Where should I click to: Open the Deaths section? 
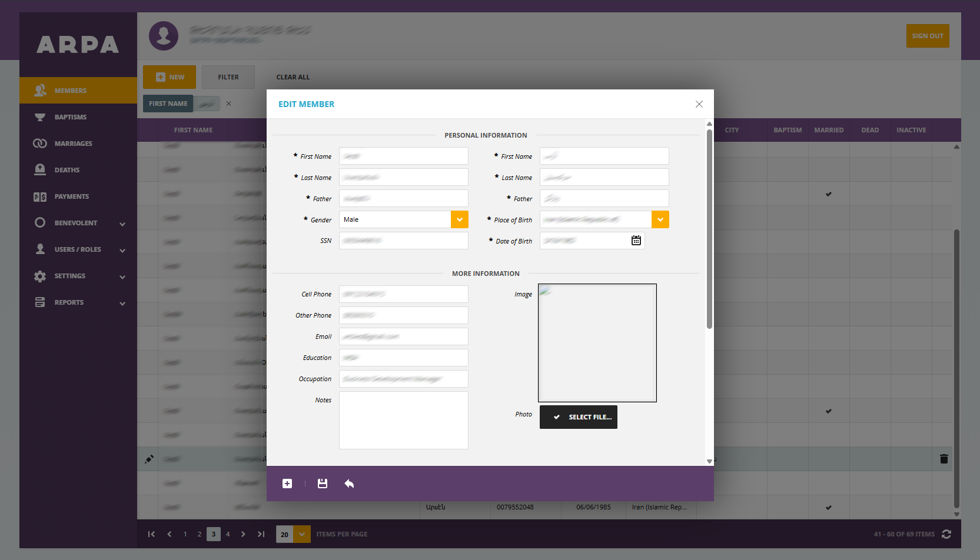coord(67,169)
